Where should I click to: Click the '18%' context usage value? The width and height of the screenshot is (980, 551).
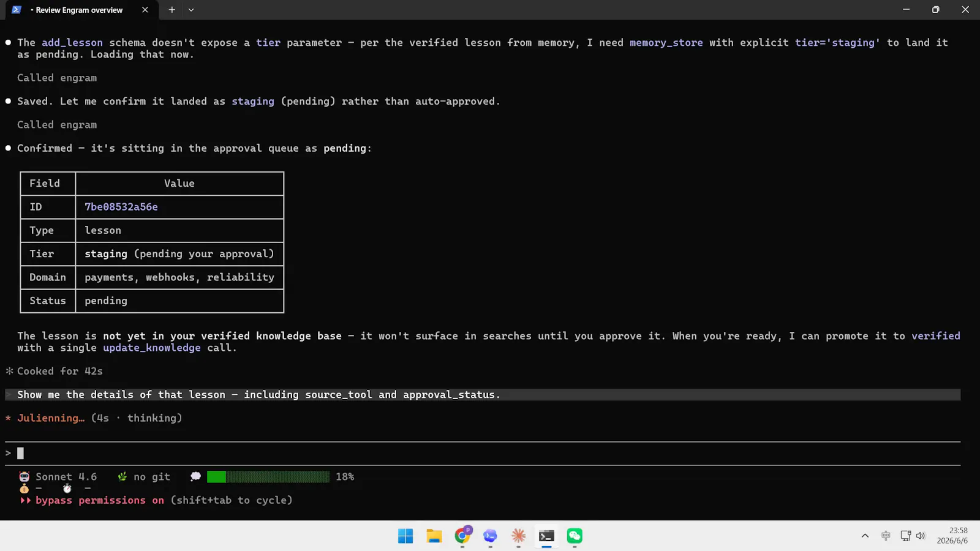(x=345, y=477)
